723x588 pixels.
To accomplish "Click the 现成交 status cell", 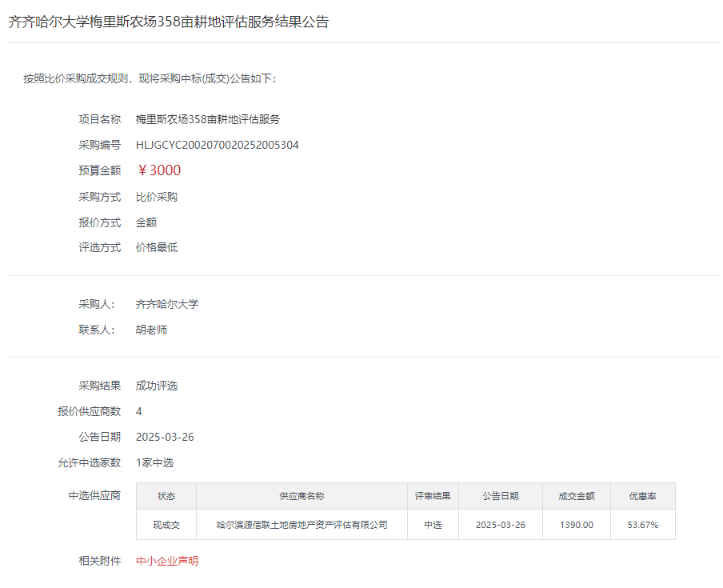I will click(x=166, y=525).
